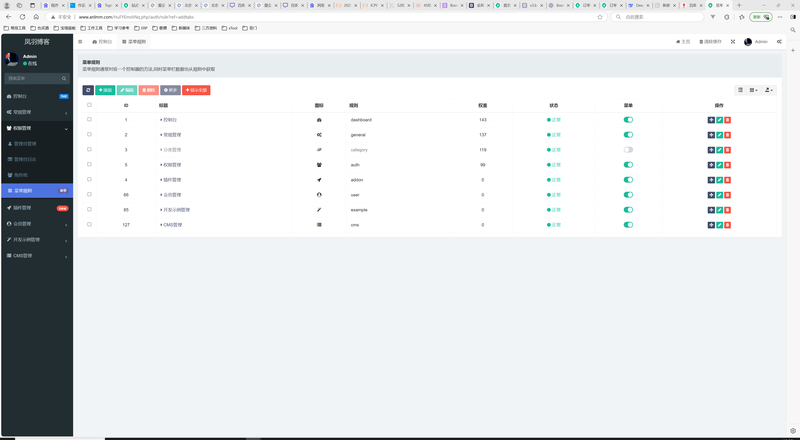Turn off menu switch for dashboard row

(x=628, y=120)
